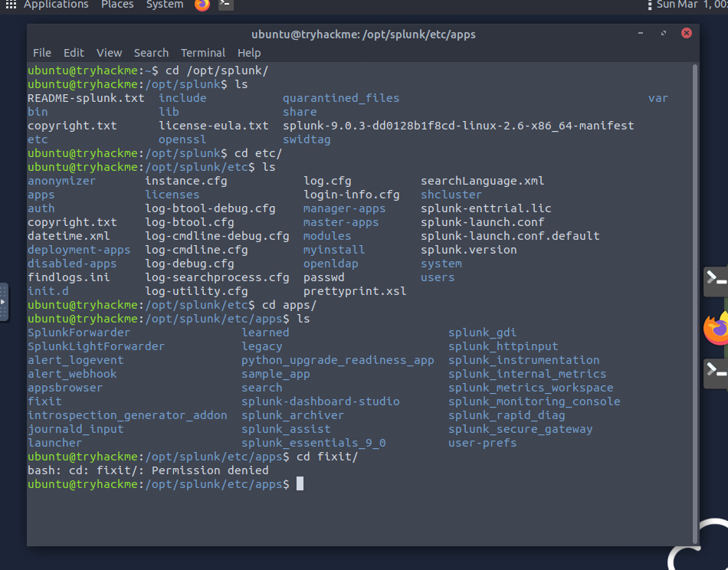Expand the side panel arrow handle on left edge

coord(3,302)
